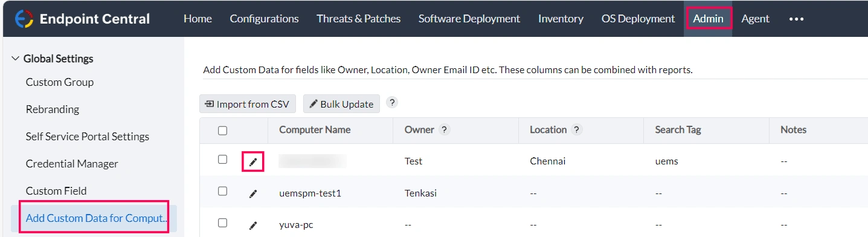Click the uemspm-test1 computer name

[x=310, y=193]
